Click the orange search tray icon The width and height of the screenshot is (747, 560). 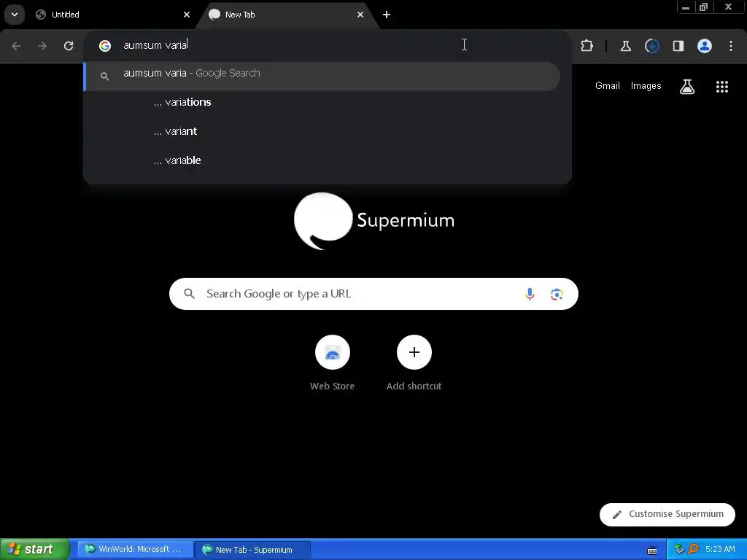(693, 549)
